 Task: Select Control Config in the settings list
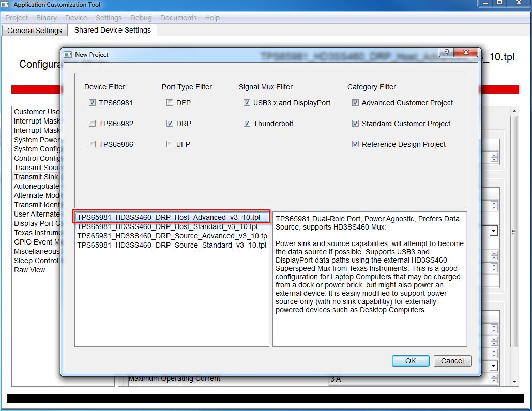pyautogui.click(x=37, y=158)
